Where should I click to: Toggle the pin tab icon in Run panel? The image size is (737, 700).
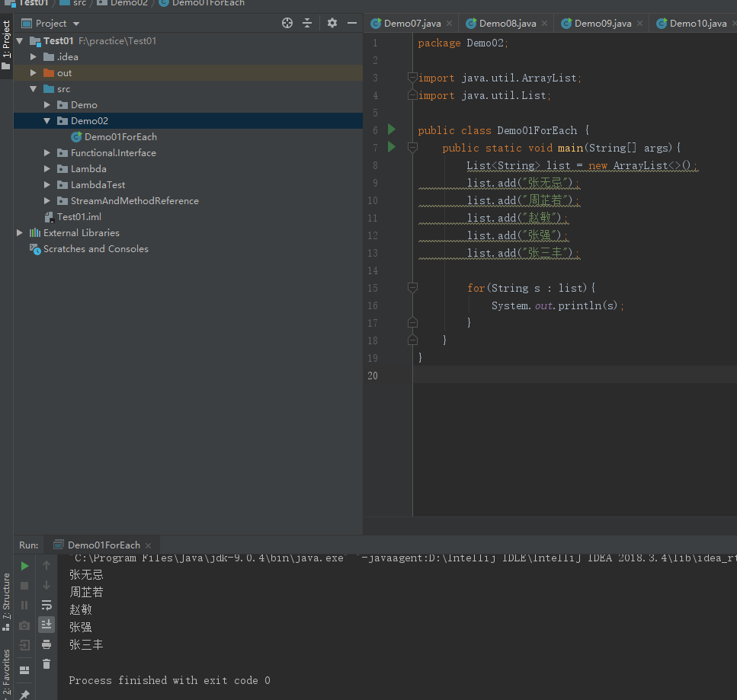click(x=24, y=694)
